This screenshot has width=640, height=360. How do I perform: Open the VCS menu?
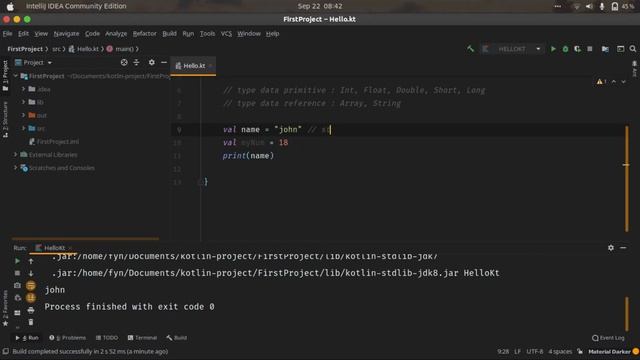[226, 33]
